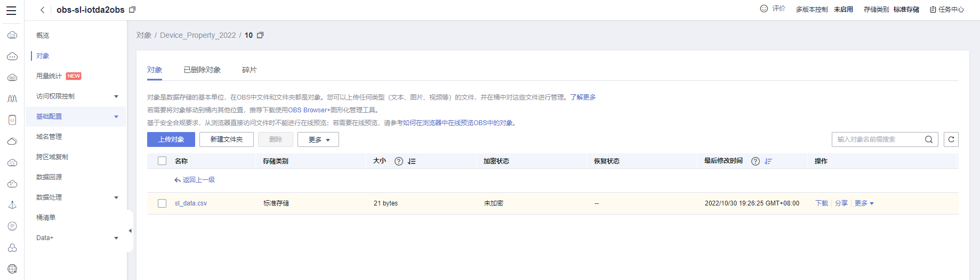Open the 更多 dropdown next to 删除
Image resolution: width=980 pixels, height=280 pixels.
pos(318,139)
